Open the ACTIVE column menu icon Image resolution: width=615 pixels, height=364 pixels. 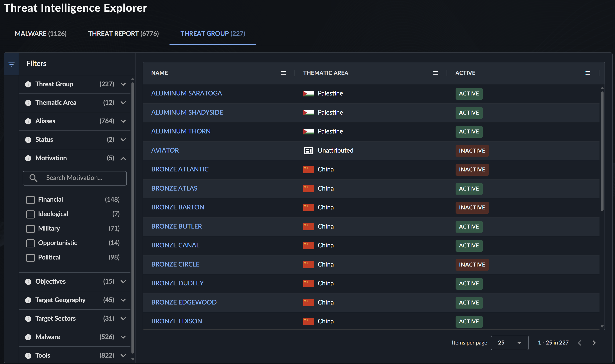[x=587, y=73]
